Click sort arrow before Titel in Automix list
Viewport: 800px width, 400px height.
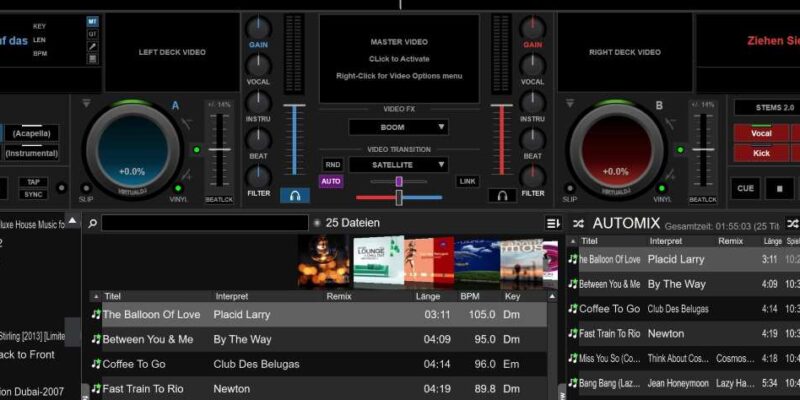point(573,241)
